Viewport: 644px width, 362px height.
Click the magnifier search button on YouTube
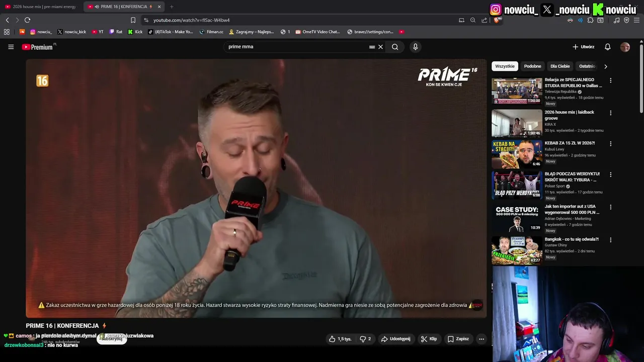click(395, 47)
